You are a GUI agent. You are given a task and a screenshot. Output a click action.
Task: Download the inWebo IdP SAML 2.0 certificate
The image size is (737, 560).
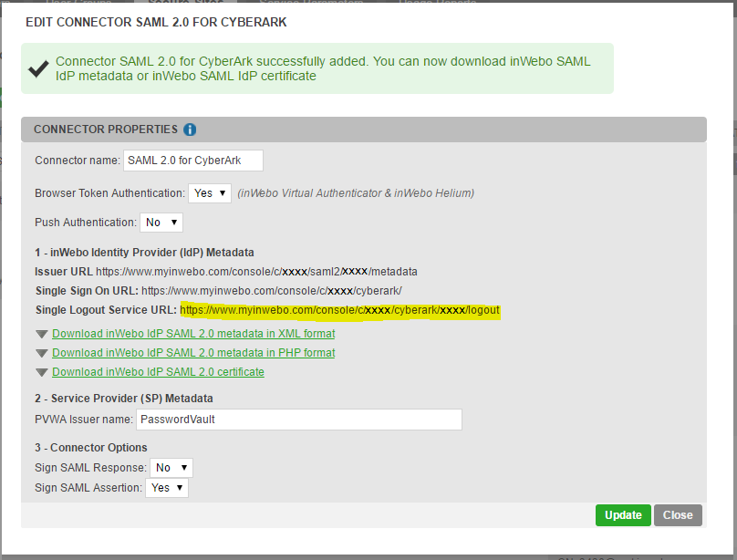[158, 372]
